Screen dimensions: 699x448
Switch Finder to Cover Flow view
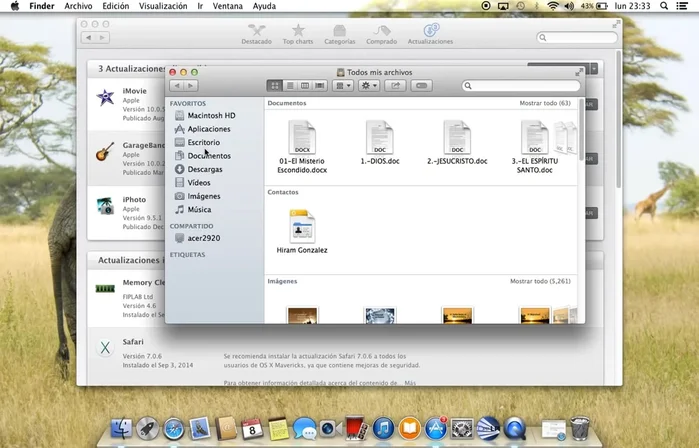coord(320,86)
